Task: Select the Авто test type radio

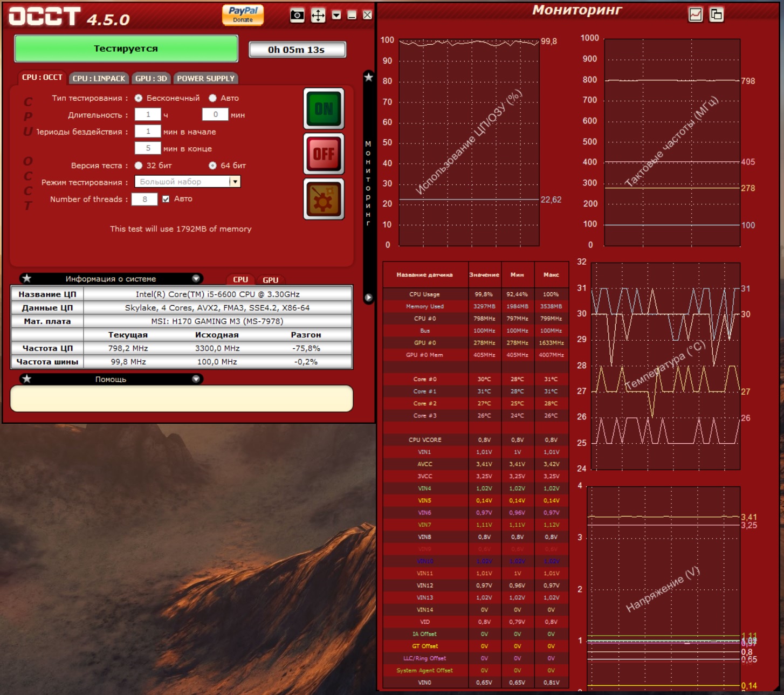Action: pos(212,98)
